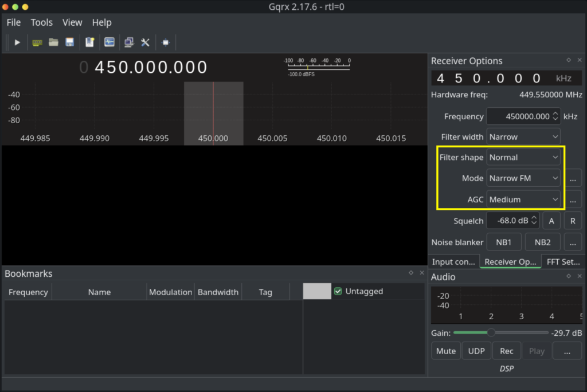Open the I/Q recording tool icon

point(109,42)
